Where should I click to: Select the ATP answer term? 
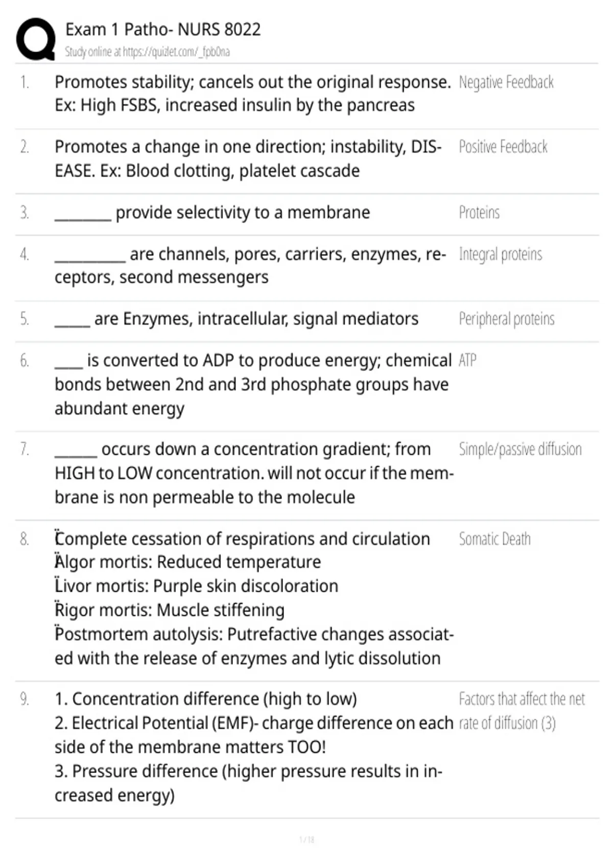pos(467,360)
